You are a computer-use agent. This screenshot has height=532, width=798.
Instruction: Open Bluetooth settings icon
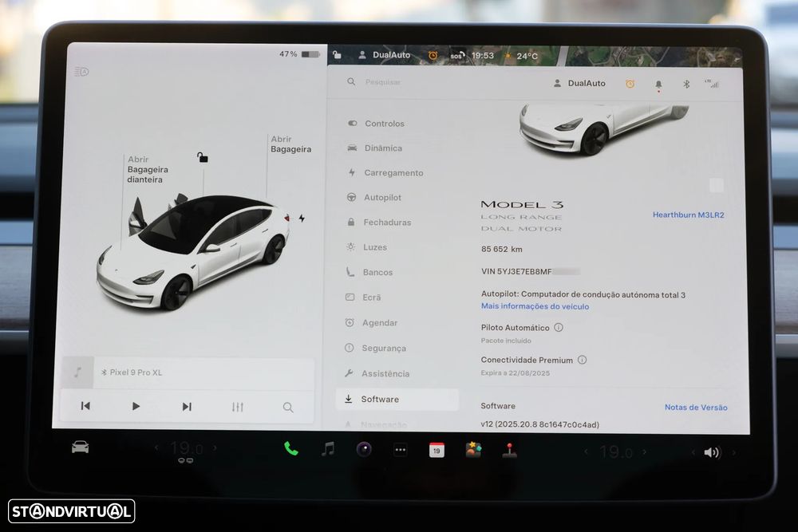pos(686,84)
